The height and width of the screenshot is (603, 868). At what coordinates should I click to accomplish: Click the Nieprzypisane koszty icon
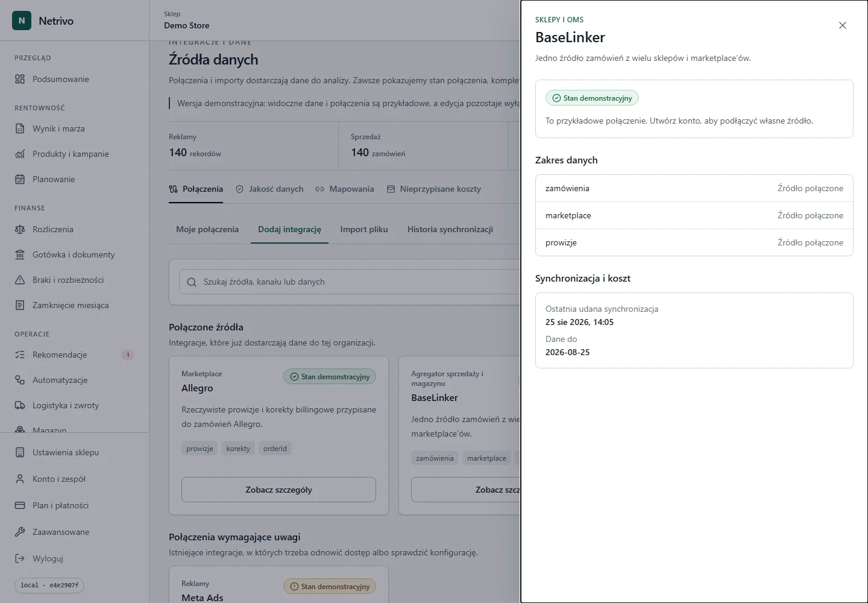[391, 189]
